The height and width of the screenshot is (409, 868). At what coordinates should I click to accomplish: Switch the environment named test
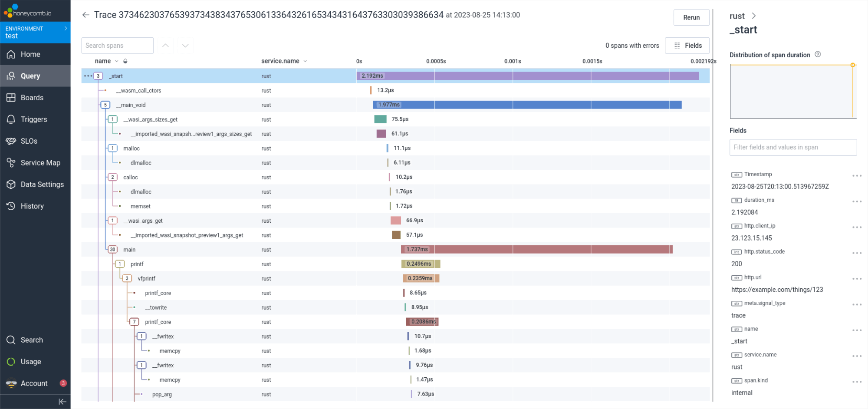[x=35, y=32]
